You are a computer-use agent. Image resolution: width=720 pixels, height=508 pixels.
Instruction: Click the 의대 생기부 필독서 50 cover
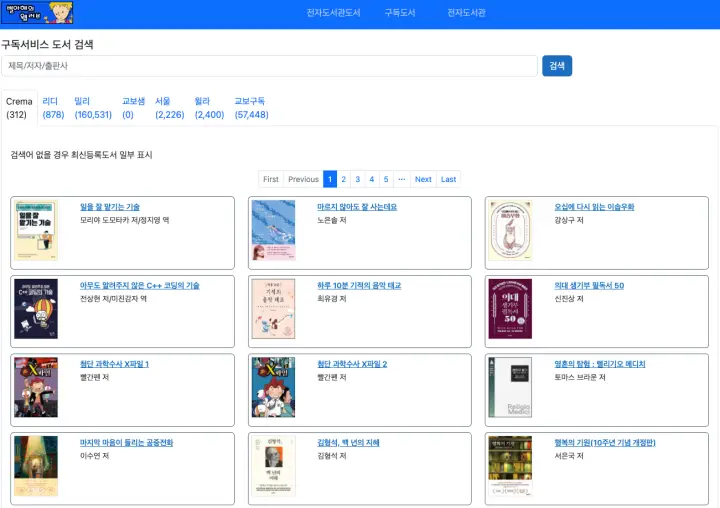510,309
